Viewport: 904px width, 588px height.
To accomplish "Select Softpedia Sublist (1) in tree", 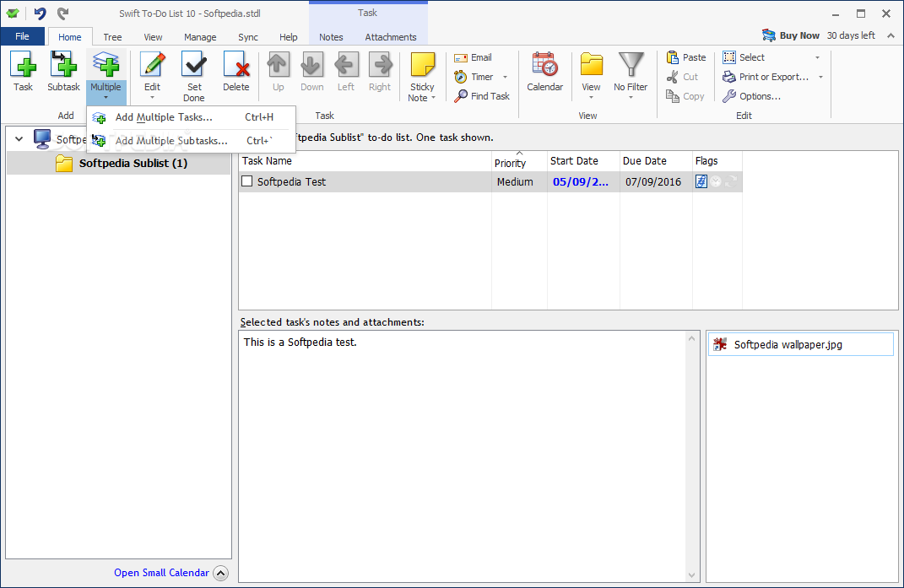I will [119, 163].
